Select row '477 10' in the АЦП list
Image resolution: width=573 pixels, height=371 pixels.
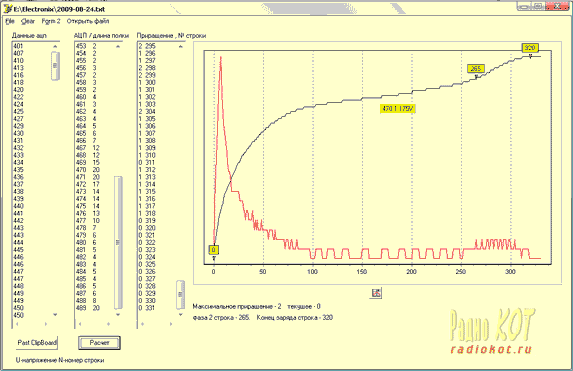[x=88, y=221]
